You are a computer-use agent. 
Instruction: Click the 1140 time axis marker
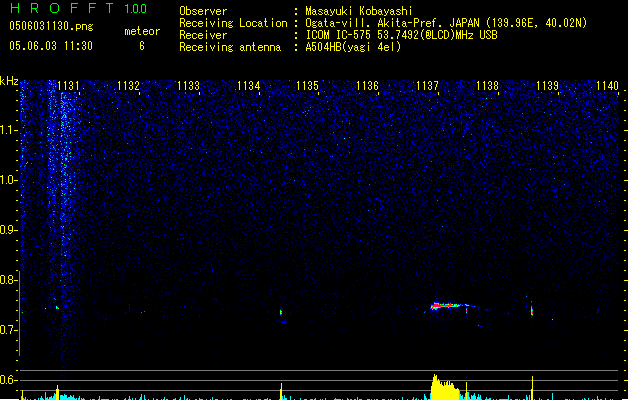[x=607, y=86]
